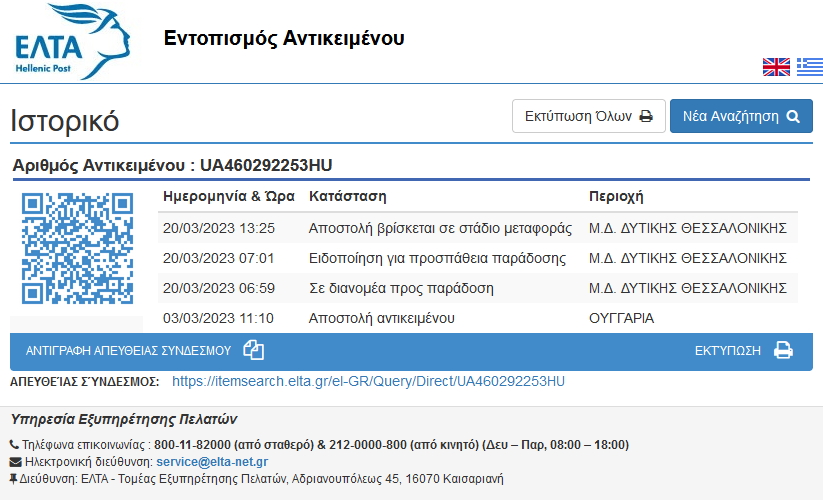Select the Αποστολή αντικειμένου ΟΥΓΓΑΡΙΑ row

point(478,318)
